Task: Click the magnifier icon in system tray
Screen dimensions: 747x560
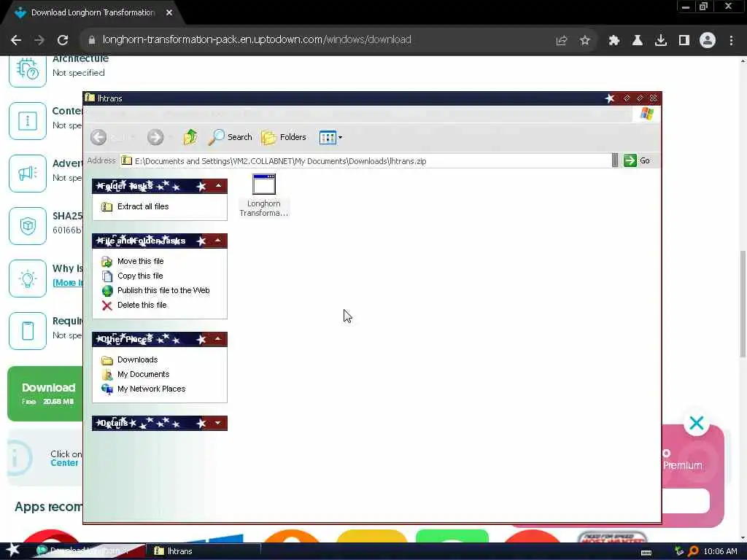Action: pos(693,551)
